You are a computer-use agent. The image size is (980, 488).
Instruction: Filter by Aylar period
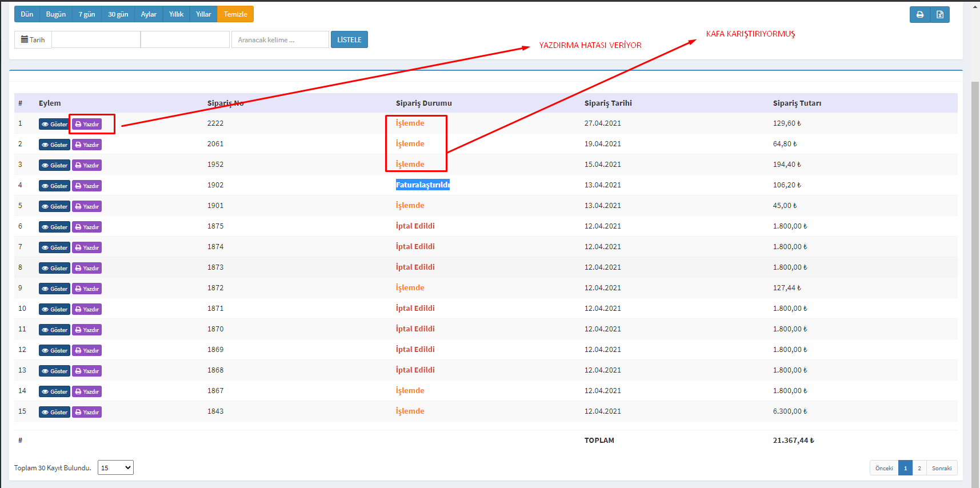(x=149, y=14)
